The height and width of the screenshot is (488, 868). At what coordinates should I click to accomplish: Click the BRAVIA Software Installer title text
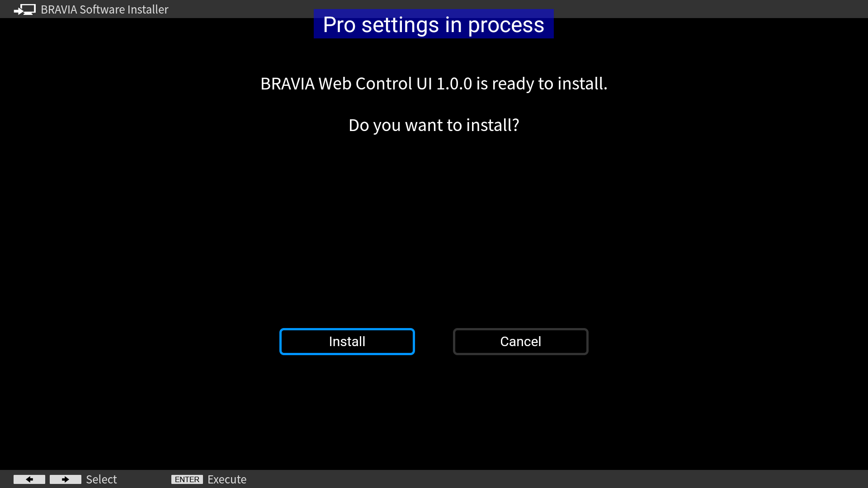[x=104, y=9]
